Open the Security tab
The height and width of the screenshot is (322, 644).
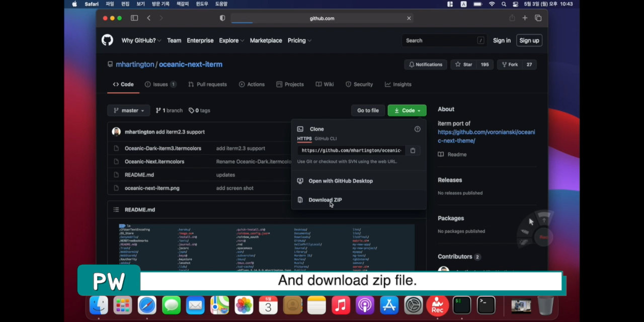click(x=359, y=85)
